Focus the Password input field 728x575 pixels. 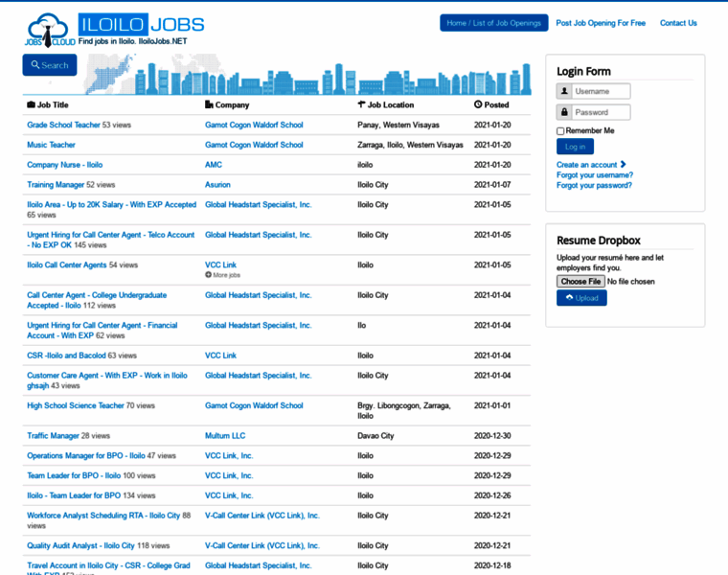(601, 112)
